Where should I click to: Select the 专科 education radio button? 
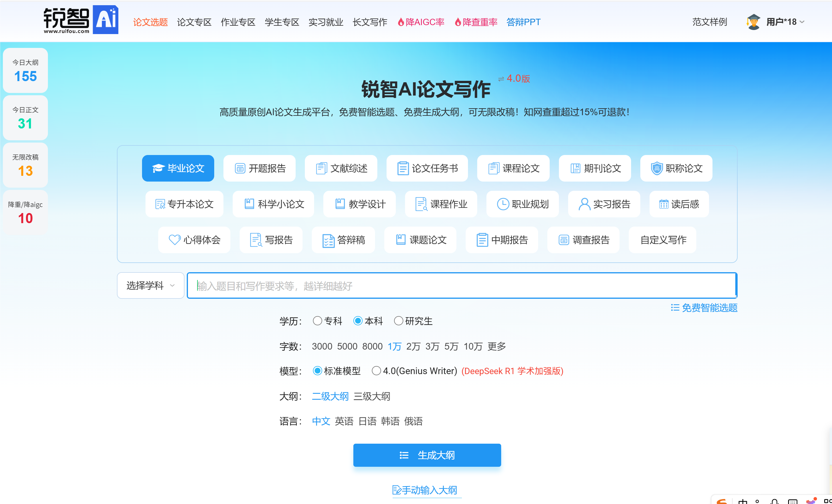click(x=317, y=321)
